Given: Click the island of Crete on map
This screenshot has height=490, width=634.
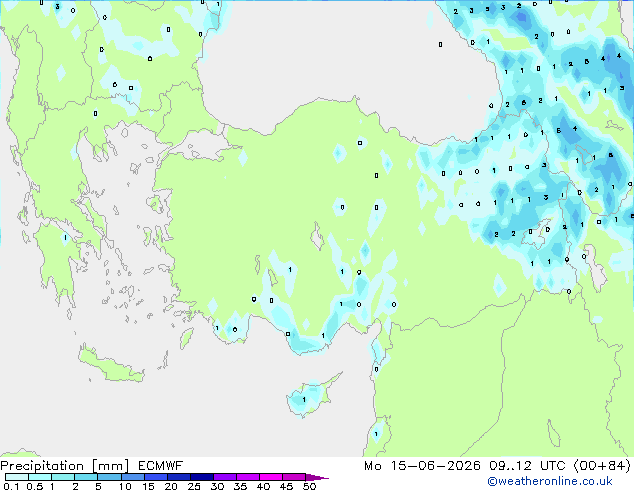Looking at the screenshot, I should (x=110, y=366).
